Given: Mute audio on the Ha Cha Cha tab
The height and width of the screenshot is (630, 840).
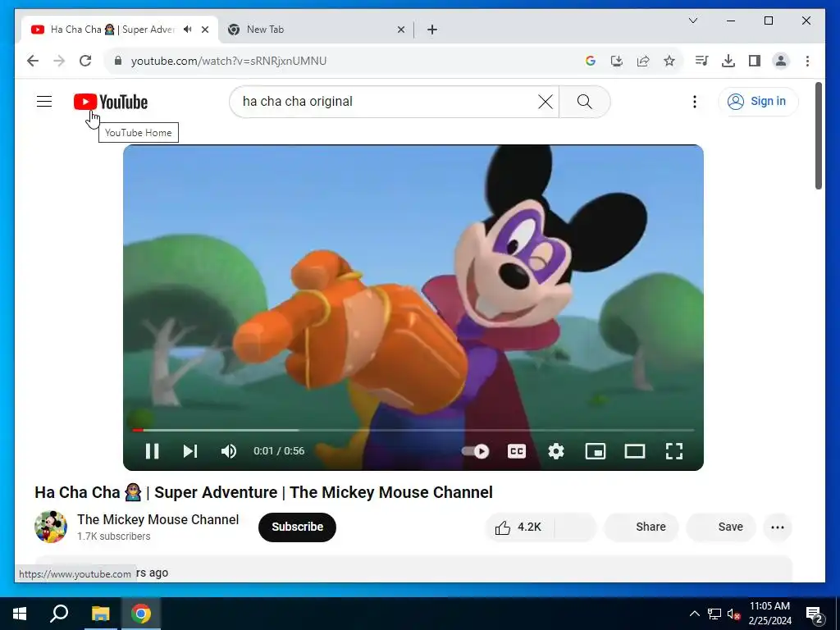Looking at the screenshot, I should 188,29.
